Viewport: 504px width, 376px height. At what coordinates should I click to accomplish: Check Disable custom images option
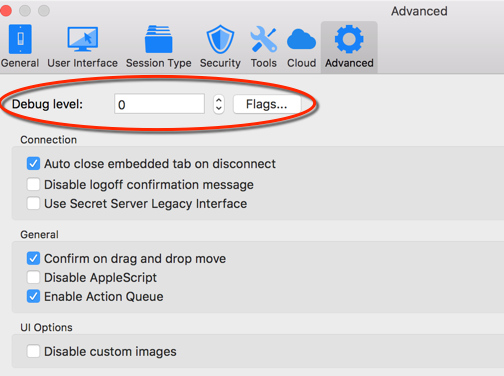click(33, 351)
